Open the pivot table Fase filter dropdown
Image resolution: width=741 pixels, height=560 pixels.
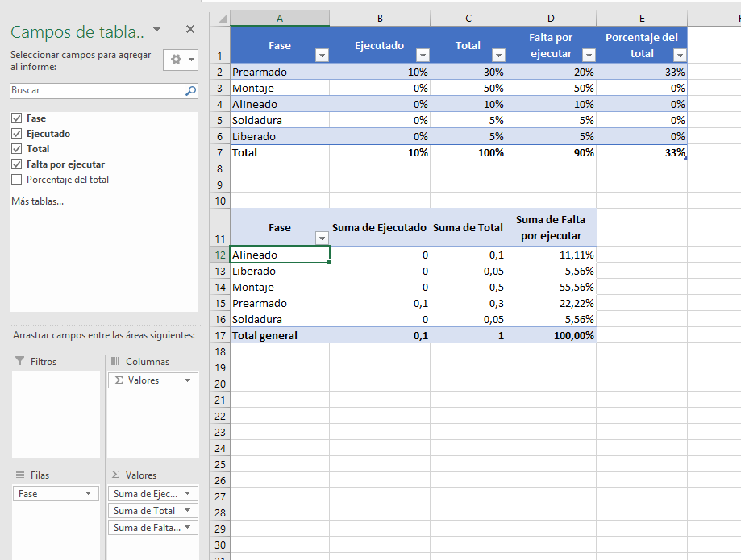pyautogui.click(x=322, y=238)
